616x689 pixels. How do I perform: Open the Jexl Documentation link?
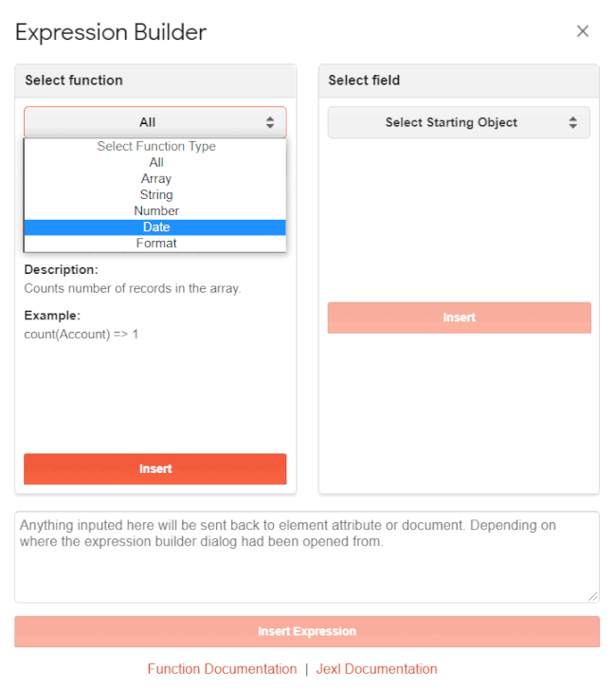pos(376,669)
